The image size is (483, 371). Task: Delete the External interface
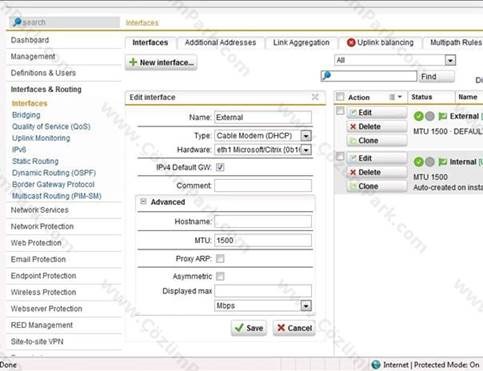377,127
